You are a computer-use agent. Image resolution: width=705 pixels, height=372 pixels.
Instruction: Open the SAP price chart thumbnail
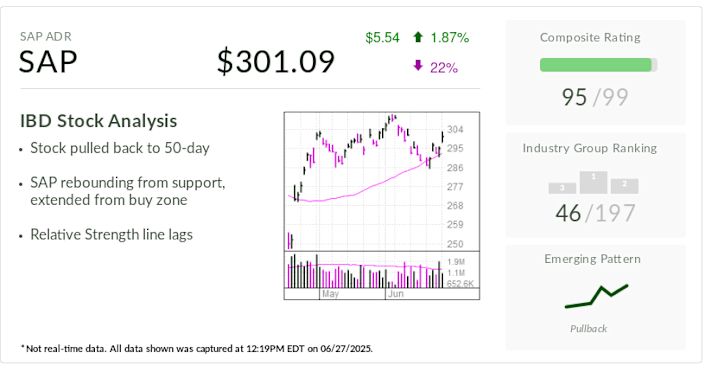382,206
